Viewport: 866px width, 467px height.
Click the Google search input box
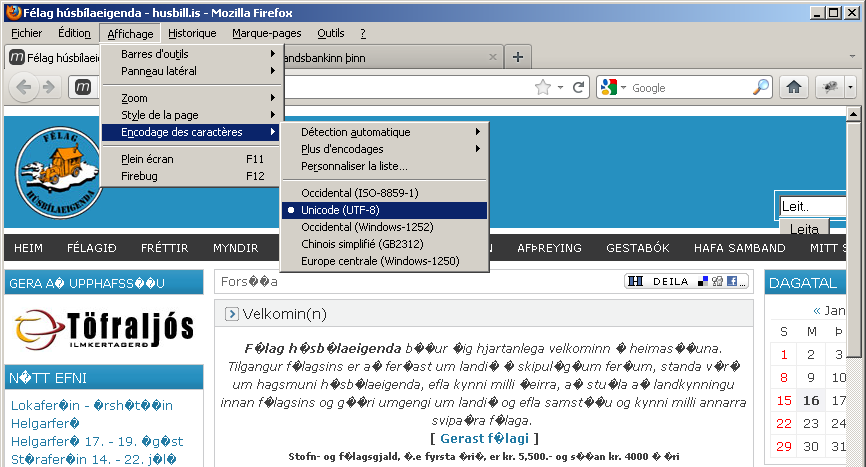point(690,87)
